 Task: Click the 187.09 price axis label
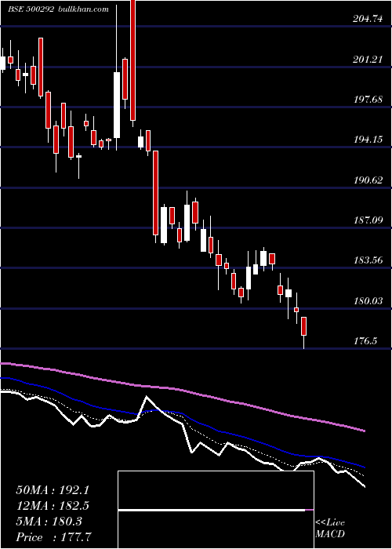tap(368, 220)
